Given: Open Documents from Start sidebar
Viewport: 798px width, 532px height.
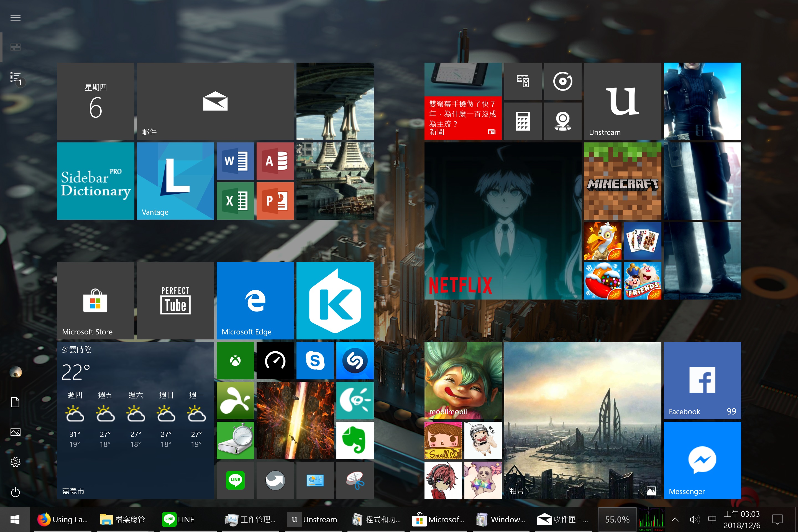Looking at the screenshot, I should [x=15, y=402].
